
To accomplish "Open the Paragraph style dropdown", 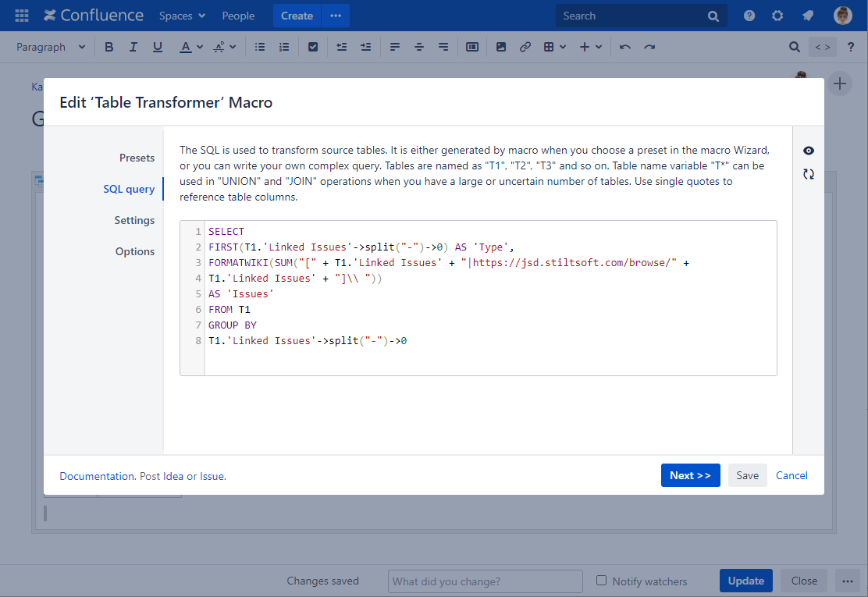I will pos(51,47).
